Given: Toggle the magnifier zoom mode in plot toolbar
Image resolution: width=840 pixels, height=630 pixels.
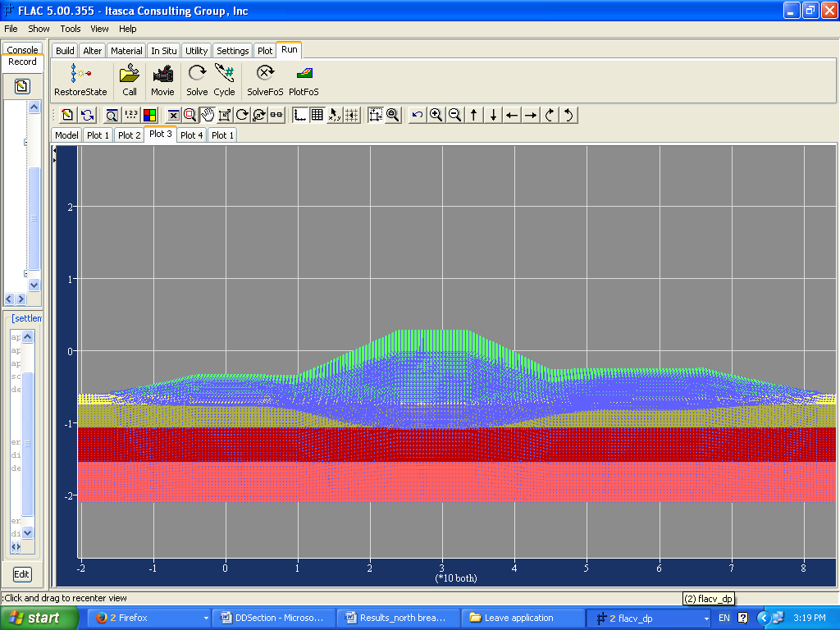Looking at the screenshot, I should coord(189,115).
